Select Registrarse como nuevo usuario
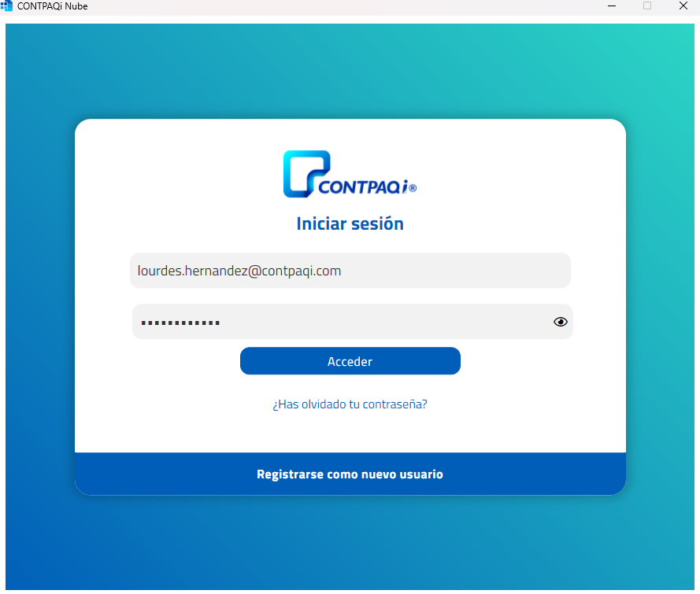The image size is (700, 594). (350, 474)
